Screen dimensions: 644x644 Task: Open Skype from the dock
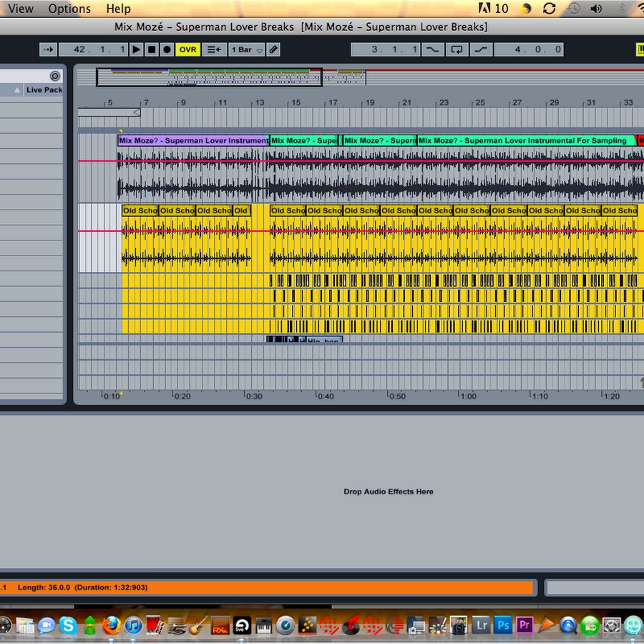pyautogui.click(x=68, y=625)
